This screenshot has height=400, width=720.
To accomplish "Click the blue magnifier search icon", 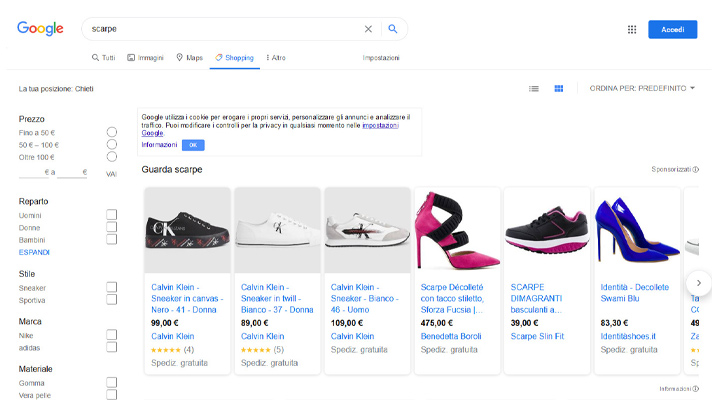I will [x=393, y=29].
